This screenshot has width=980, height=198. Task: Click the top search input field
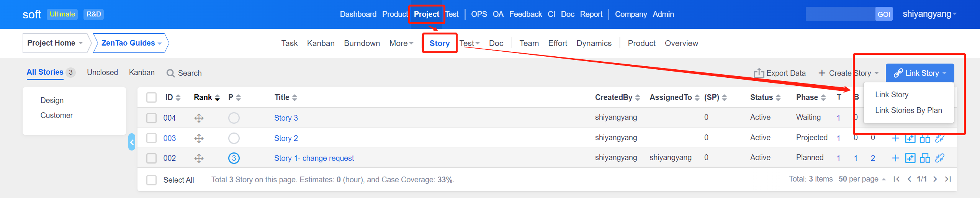pyautogui.click(x=840, y=14)
